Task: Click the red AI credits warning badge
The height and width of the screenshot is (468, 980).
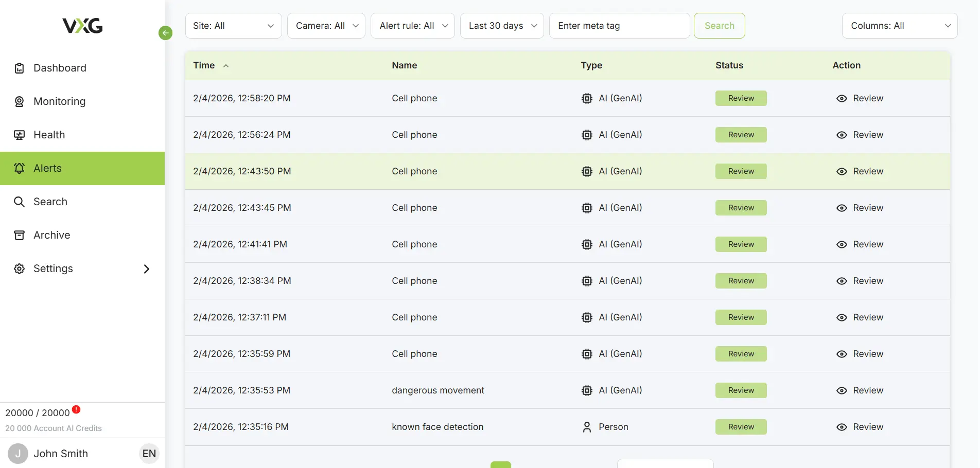Action: point(76,409)
